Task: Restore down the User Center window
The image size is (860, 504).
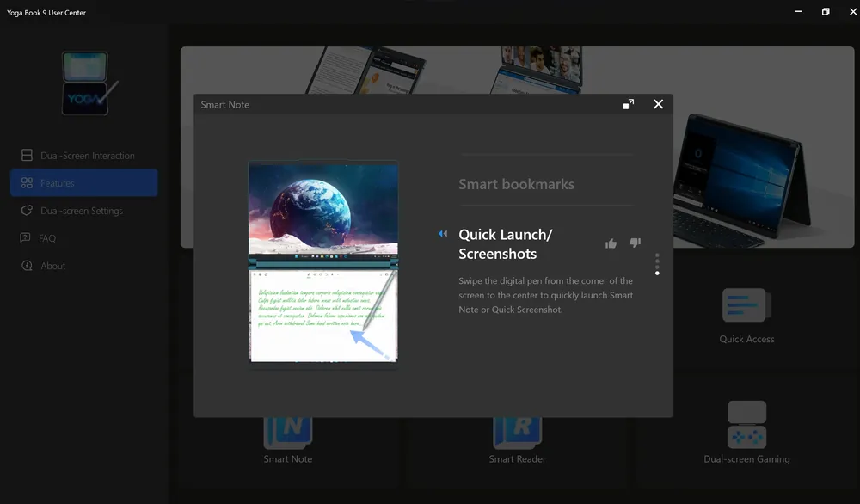Action: (x=826, y=11)
